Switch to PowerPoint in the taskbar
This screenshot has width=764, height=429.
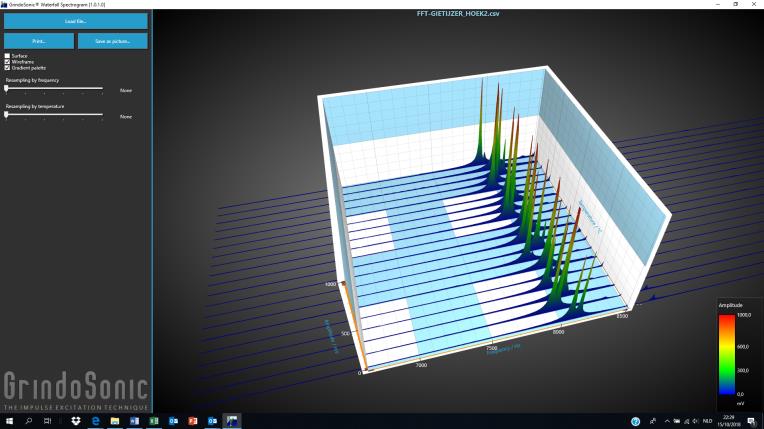coord(193,421)
